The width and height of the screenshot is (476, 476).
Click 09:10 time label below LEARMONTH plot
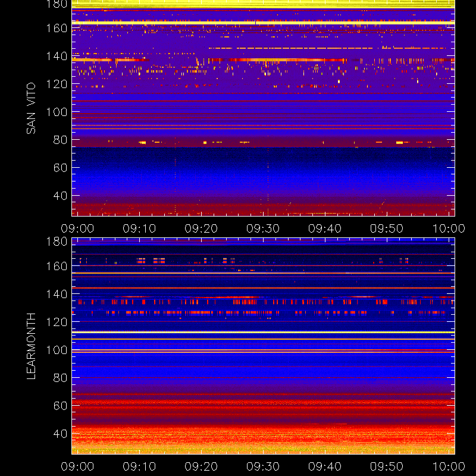click(x=139, y=466)
